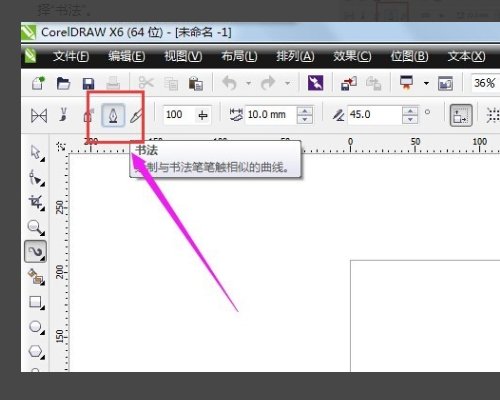Select the Crop tool in toolbox
This screenshot has width=500, height=400.
[36, 203]
